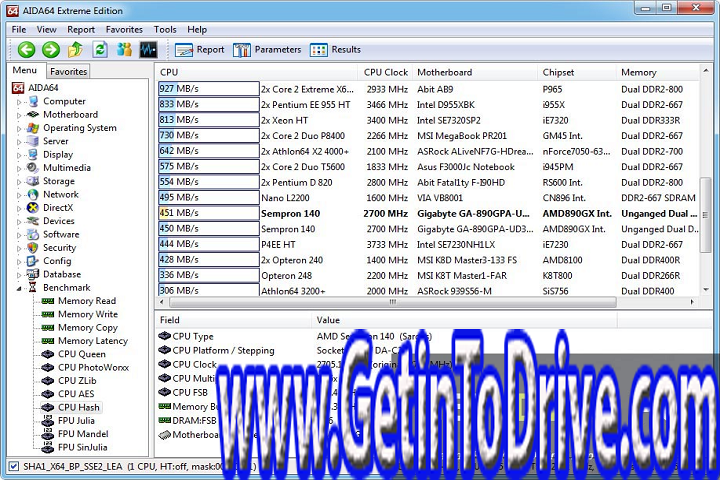Select the Storage tree icon
720x480 pixels.
point(33,181)
